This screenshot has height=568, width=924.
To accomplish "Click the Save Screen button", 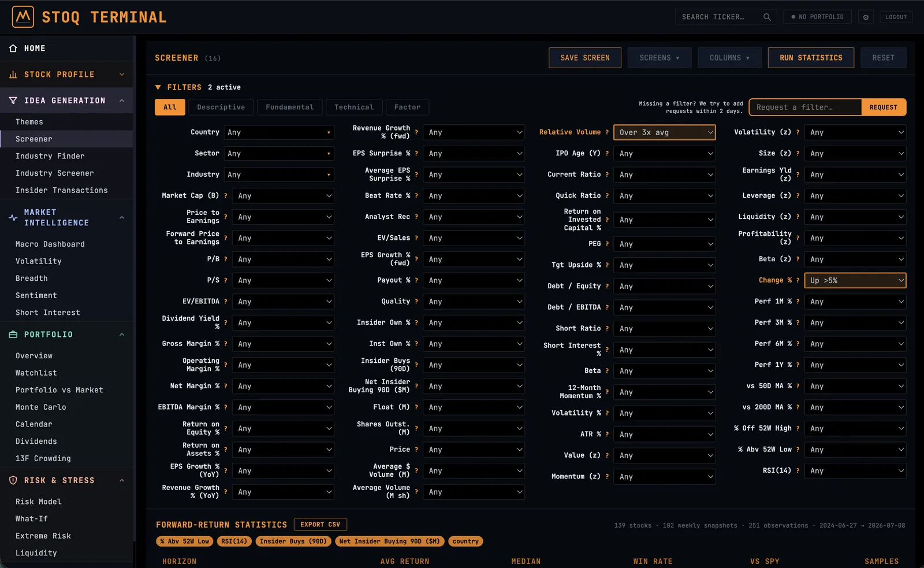I will pos(585,58).
